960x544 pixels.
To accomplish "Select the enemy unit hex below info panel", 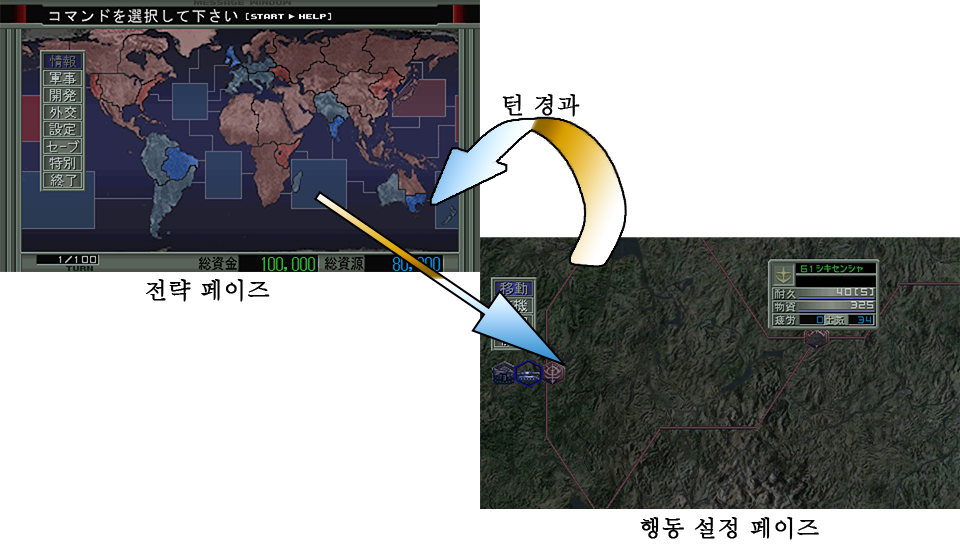I will tap(816, 338).
